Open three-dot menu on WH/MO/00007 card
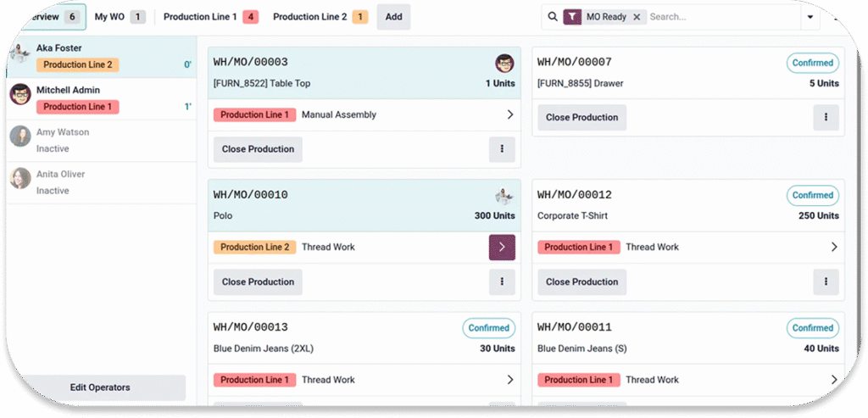 (826, 118)
